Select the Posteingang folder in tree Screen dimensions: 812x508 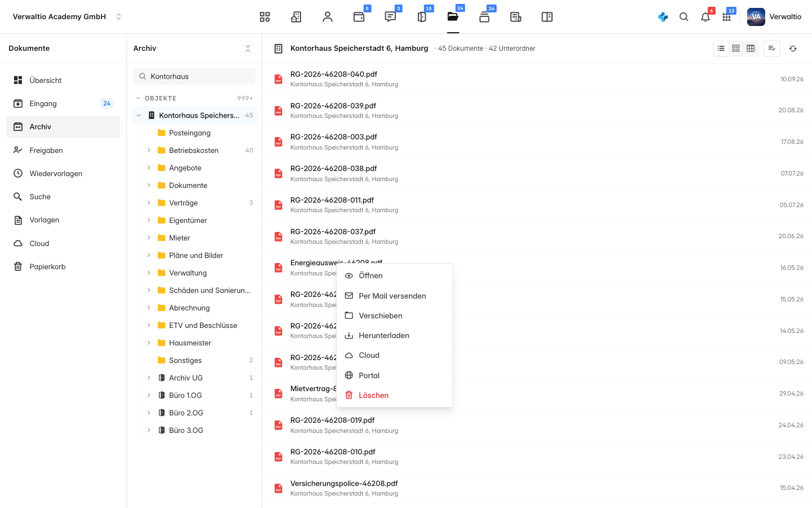click(195, 133)
